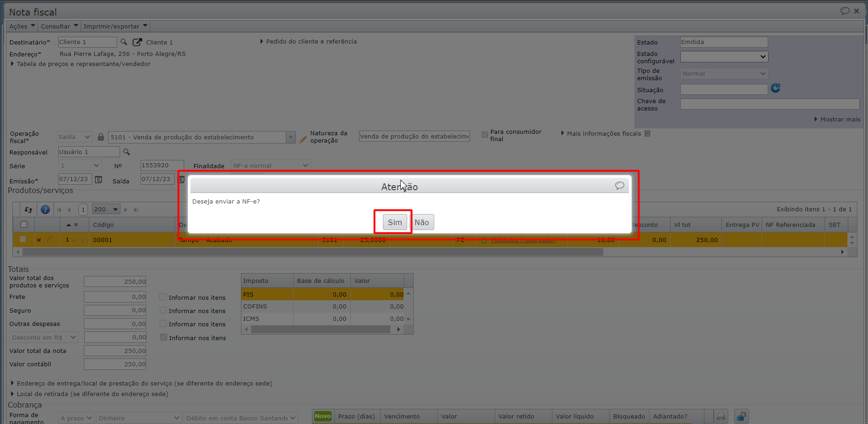Toggle Informar nos itens for Outras despesas

point(163,324)
